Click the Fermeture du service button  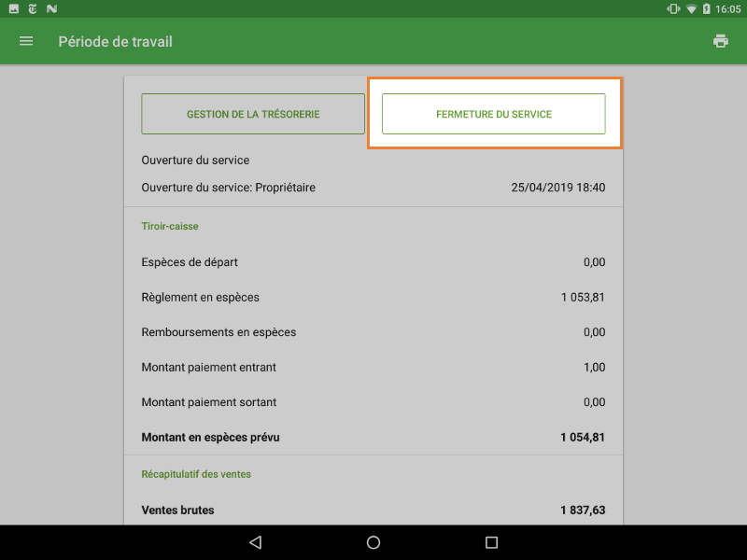pos(494,113)
